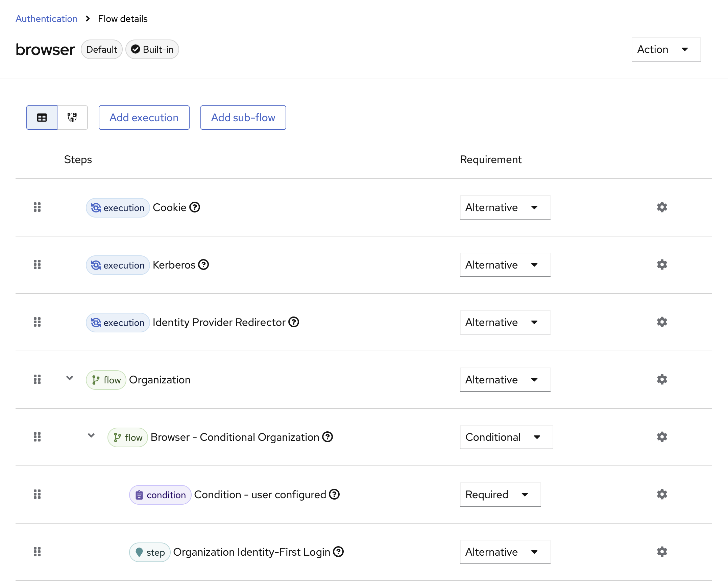Grab drag handle of Identity Provider Redirector row

click(37, 322)
